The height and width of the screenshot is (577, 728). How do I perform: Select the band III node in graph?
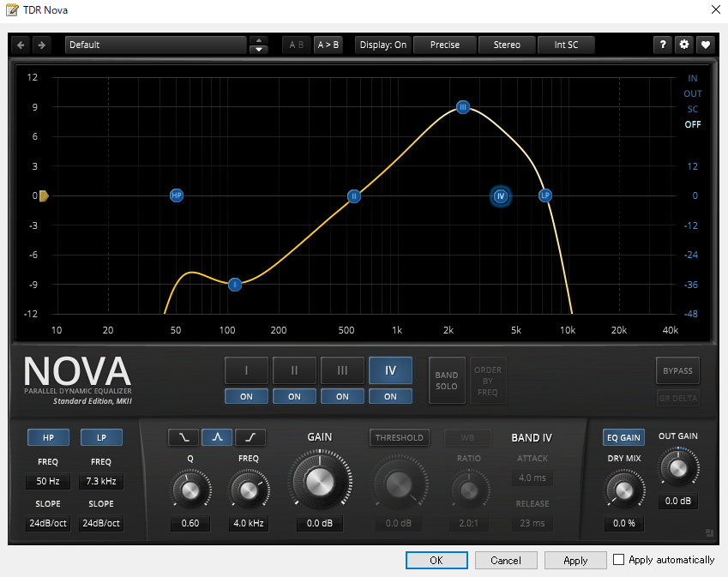[462, 107]
